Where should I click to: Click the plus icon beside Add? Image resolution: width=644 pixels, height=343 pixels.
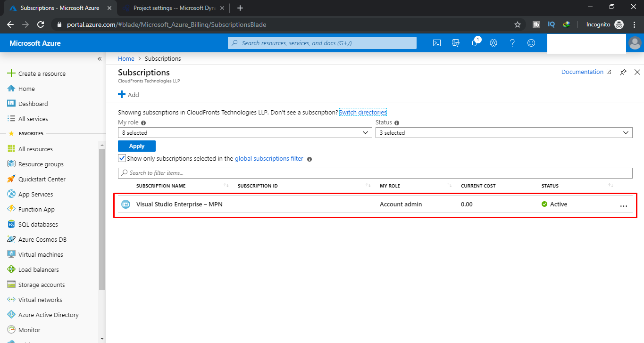tap(122, 95)
